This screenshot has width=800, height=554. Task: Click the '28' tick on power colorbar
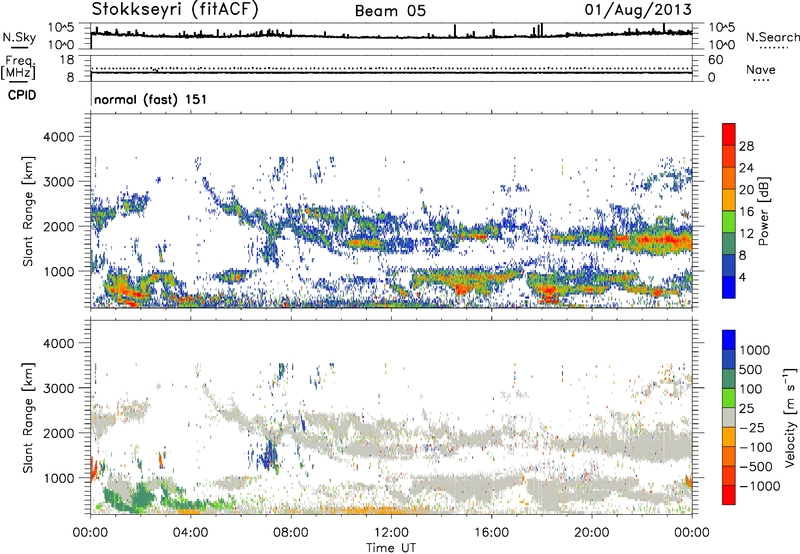pos(746,146)
